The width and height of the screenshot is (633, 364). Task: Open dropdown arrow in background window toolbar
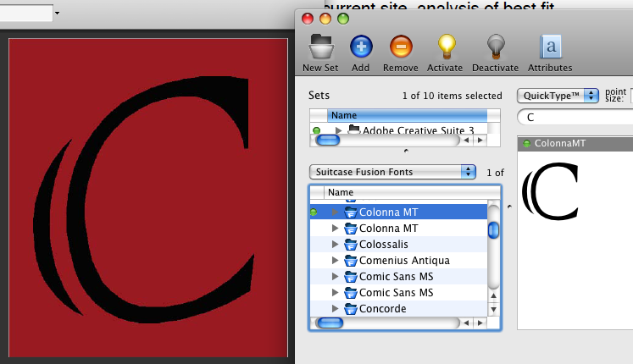[58, 13]
